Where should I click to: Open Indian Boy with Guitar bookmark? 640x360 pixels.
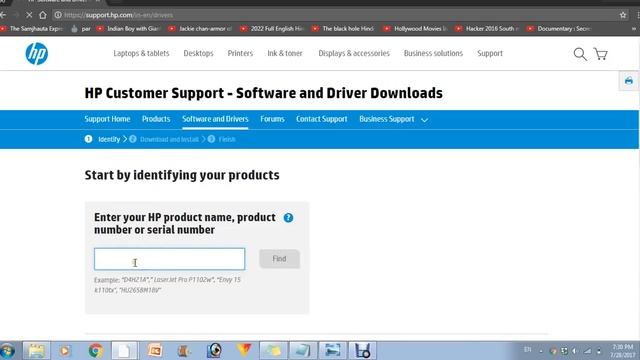pyautogui.click(x=129, y=29)
